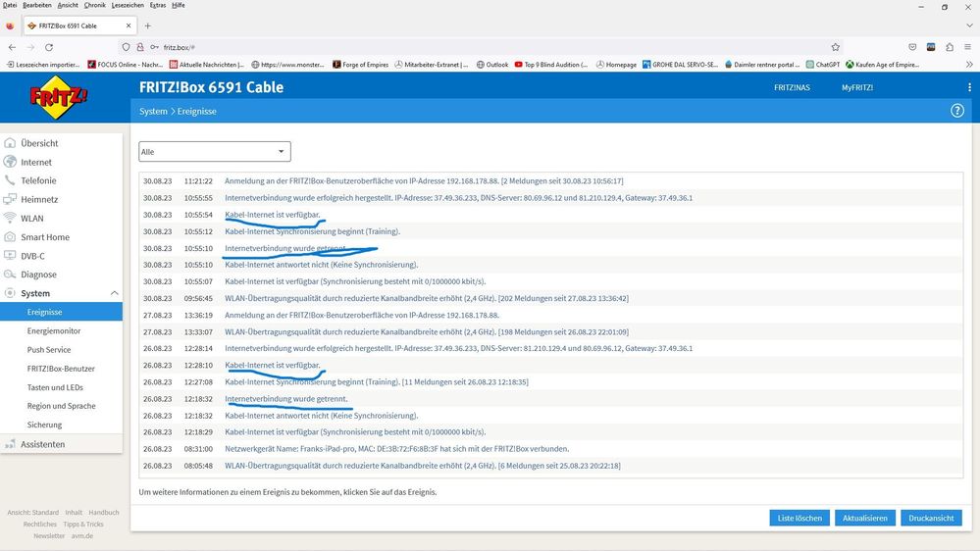The width and height of the screenshot is (980, 551).
Task: Open the Tipps & Tricks footer link
Action: coord(83,525)
